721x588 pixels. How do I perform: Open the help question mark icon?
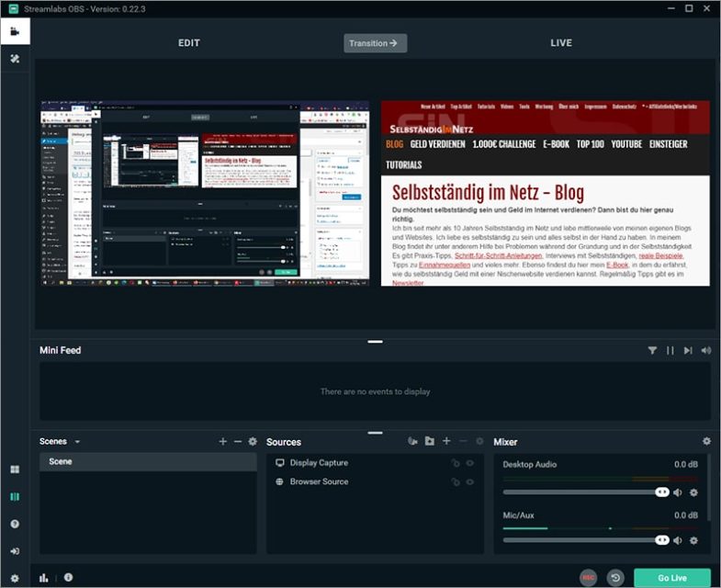tap(15, 524)
